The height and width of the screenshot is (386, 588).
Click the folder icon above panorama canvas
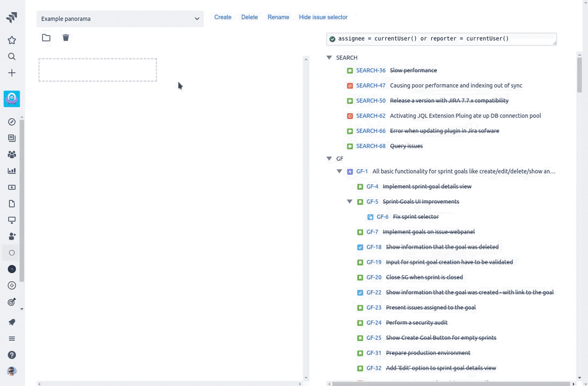pos(46,38)
